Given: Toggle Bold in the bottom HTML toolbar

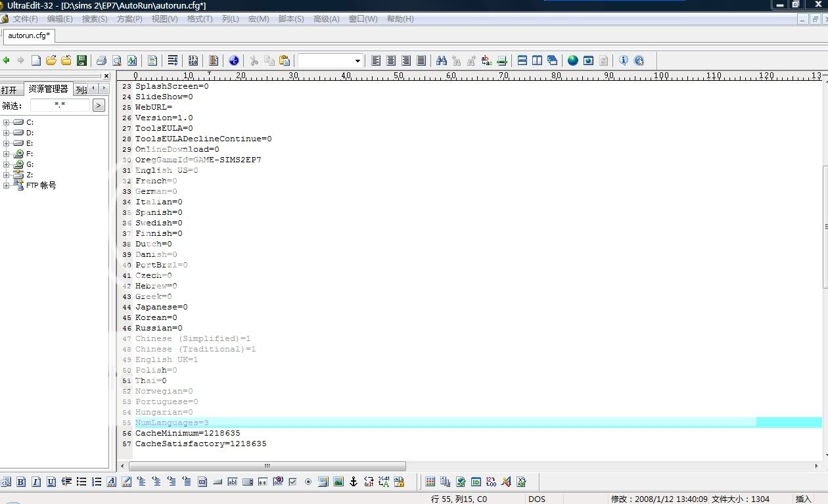Looking at the screenshot, I should tap(21, 482).
